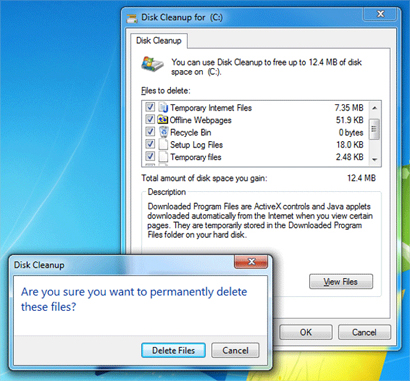Click the Temporary files page icon

coord(163,157)
